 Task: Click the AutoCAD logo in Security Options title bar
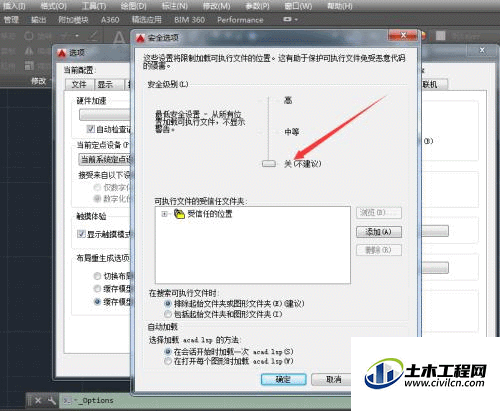[x=140, y=38]
